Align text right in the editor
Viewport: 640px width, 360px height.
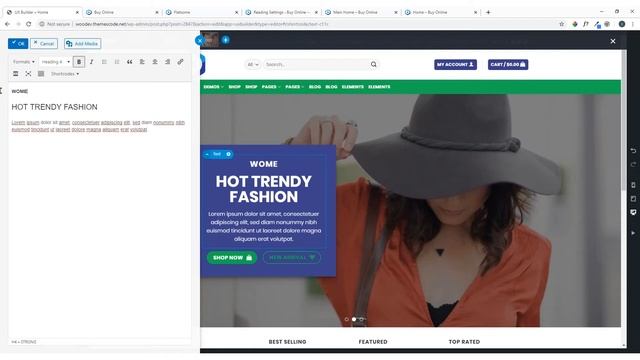click(167, 62)
